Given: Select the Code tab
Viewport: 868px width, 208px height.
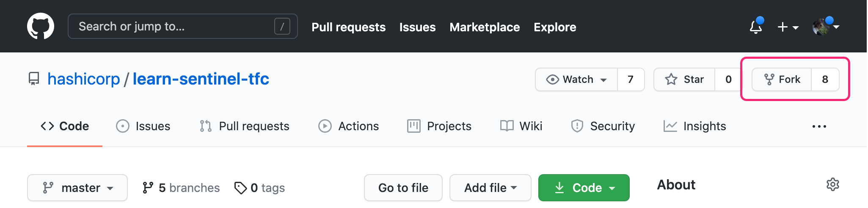Looking at the screenshot, I should [65, 126].
